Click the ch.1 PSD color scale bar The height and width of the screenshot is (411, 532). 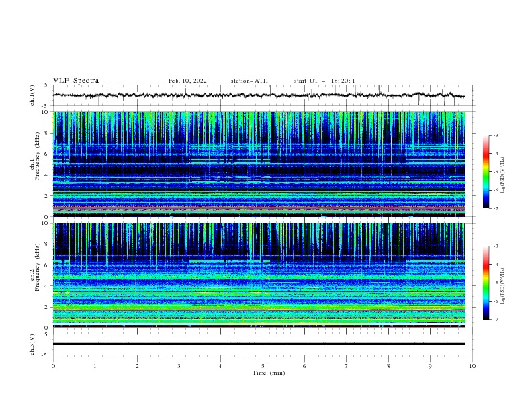pos(486,172)
